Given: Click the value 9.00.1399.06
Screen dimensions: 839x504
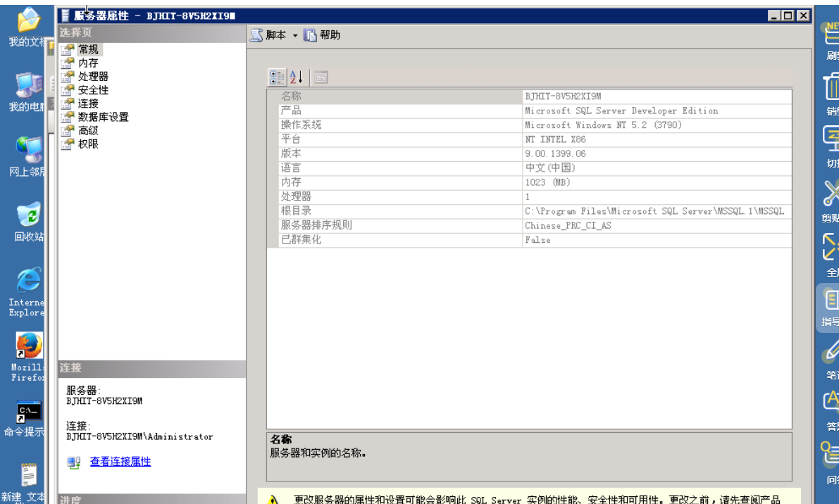Looking at the screenshot, I should pos(555,154).
